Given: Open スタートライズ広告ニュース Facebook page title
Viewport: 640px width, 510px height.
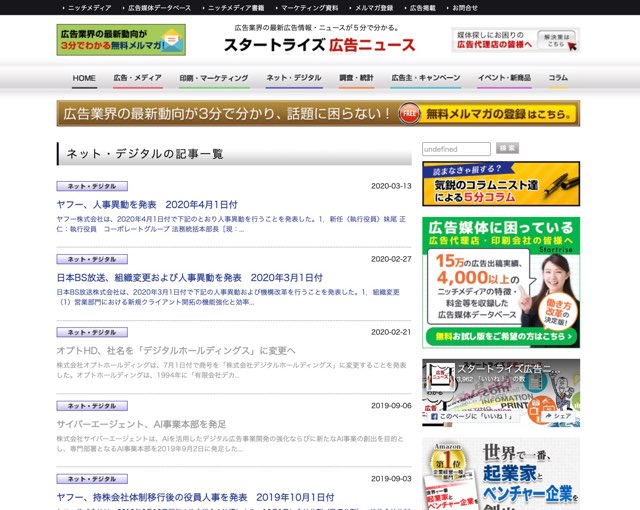Looking at the screenshot, I should 509,369.
